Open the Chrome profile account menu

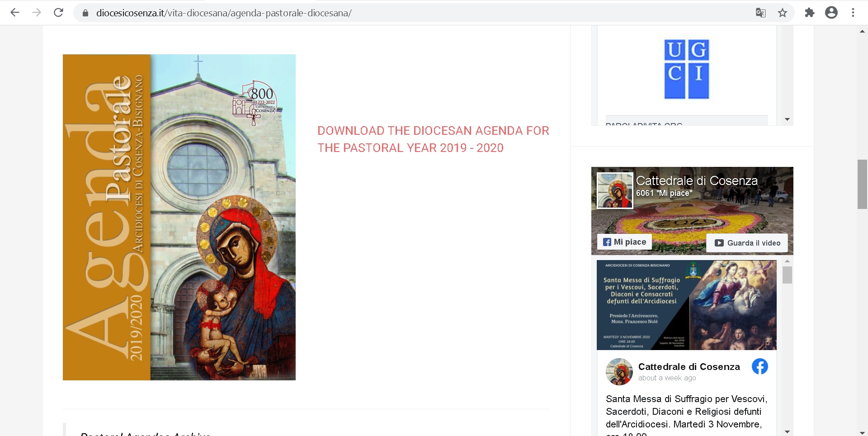point(831,13)
